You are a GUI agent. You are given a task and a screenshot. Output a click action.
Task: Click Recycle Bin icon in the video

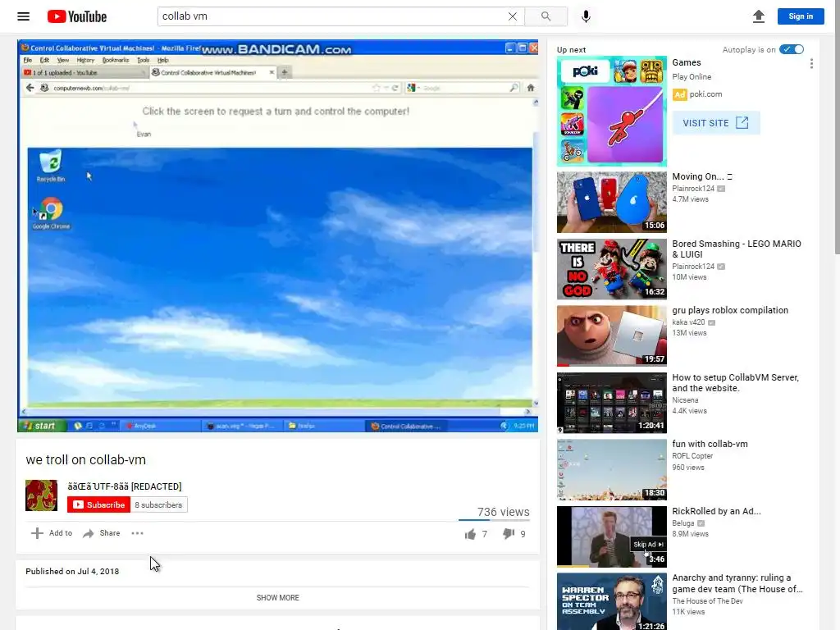(51, 166)
